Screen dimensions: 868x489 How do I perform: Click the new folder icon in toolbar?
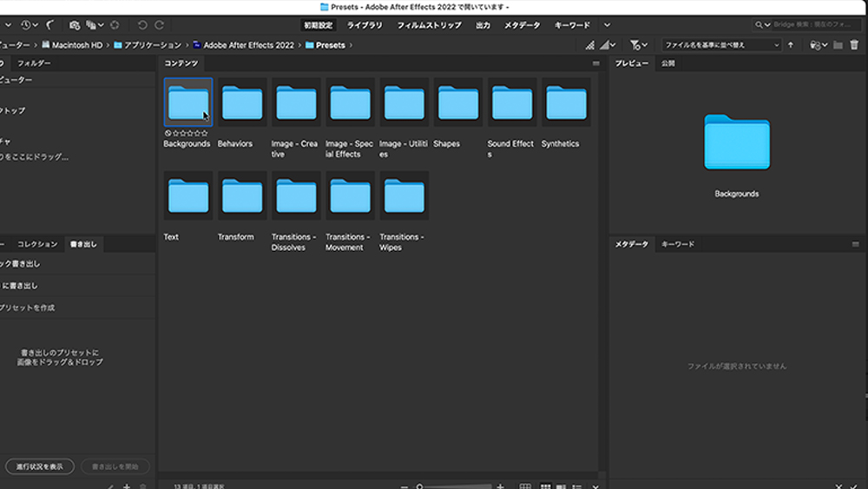click(x=838, y=45)
